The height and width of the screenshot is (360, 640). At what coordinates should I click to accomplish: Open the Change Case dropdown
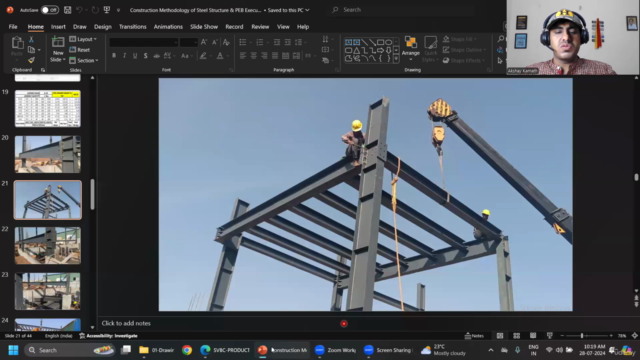click(x=186, y=56)
